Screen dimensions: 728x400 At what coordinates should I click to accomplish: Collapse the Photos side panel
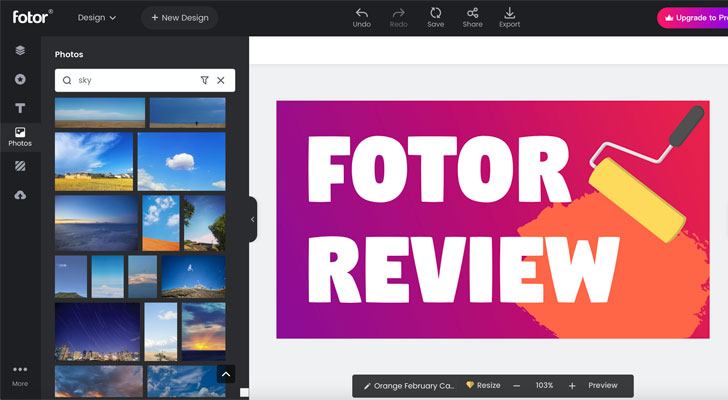[x=253, y=219]
